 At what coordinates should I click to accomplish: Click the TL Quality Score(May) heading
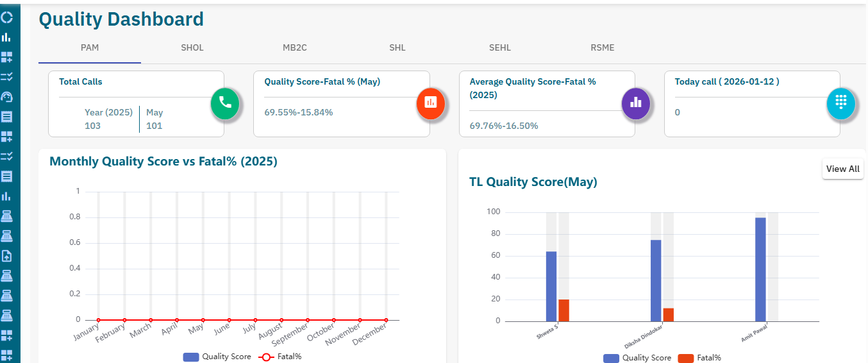[533, 182]
